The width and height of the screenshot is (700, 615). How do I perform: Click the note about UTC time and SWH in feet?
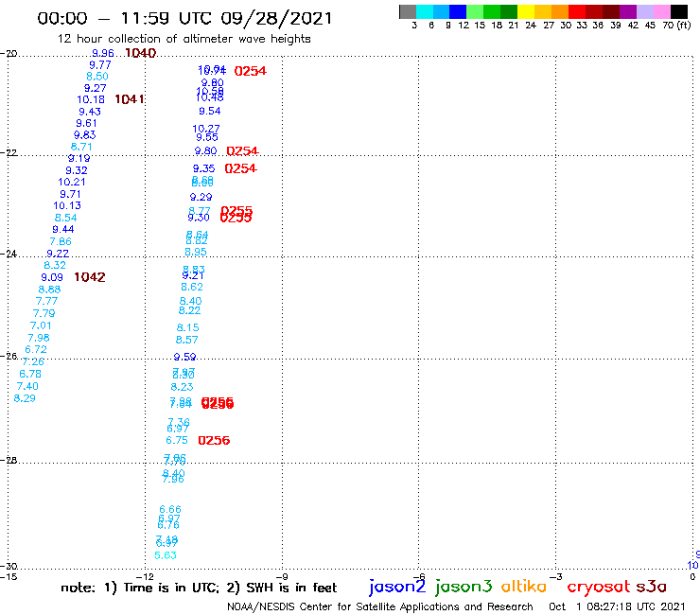click(x=199, y=588)
